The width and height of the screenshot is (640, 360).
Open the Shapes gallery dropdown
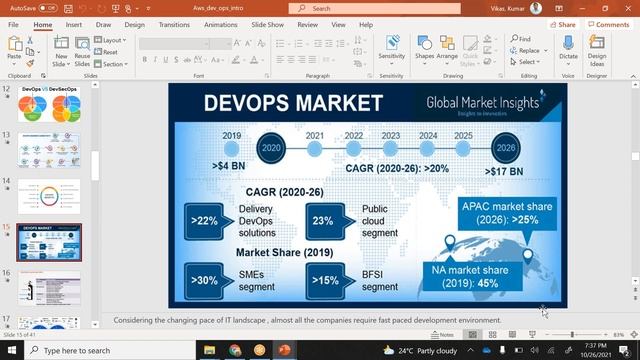click(x=424, y=64)
